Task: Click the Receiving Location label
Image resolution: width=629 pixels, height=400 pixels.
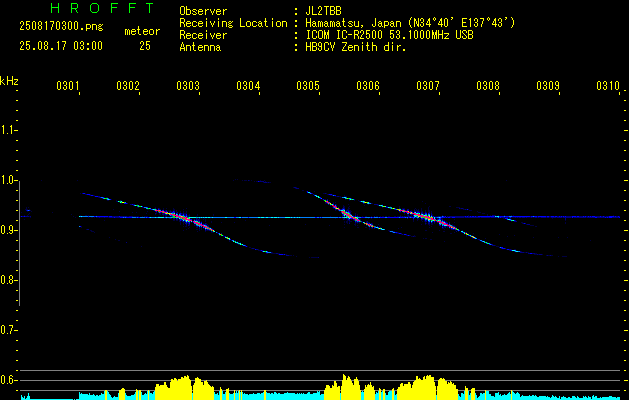Action: [233, 23]
